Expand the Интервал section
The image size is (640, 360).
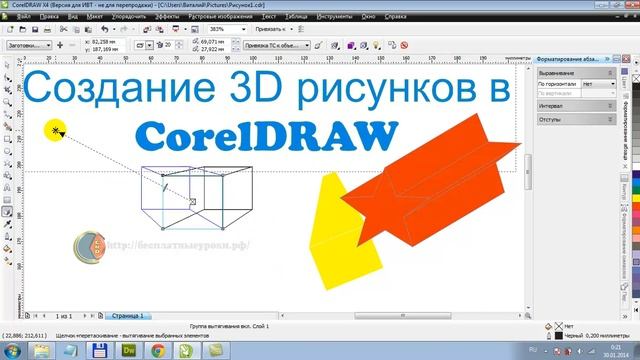pyautogui.click(x=576, y=106)
